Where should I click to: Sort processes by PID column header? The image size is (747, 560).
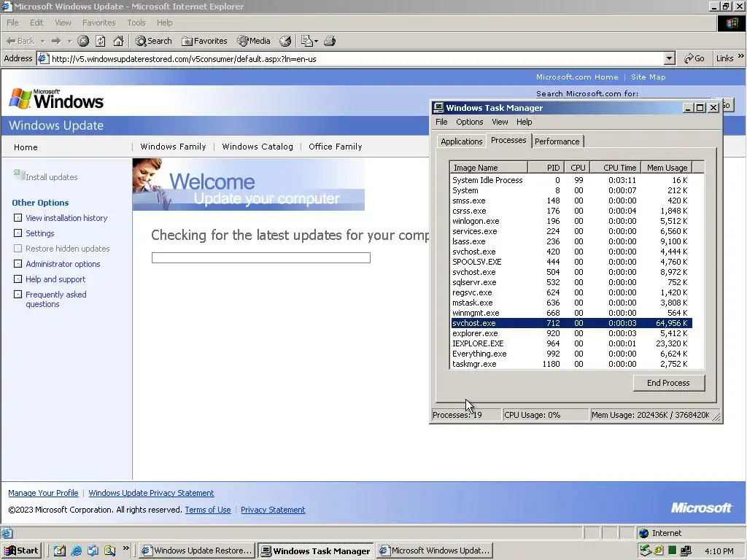pyautogui.click(x=546, y=168)
